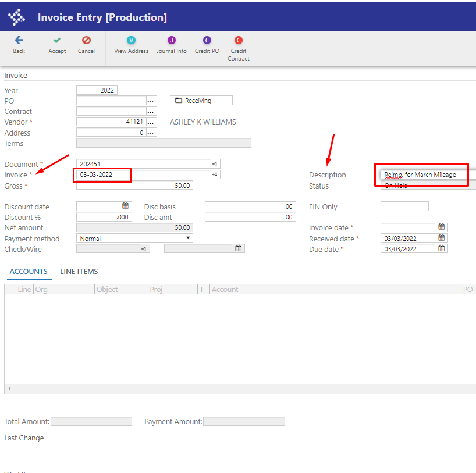Click the Line column header
The width and height of the screenshot is (476, 473).
[19, 289]
